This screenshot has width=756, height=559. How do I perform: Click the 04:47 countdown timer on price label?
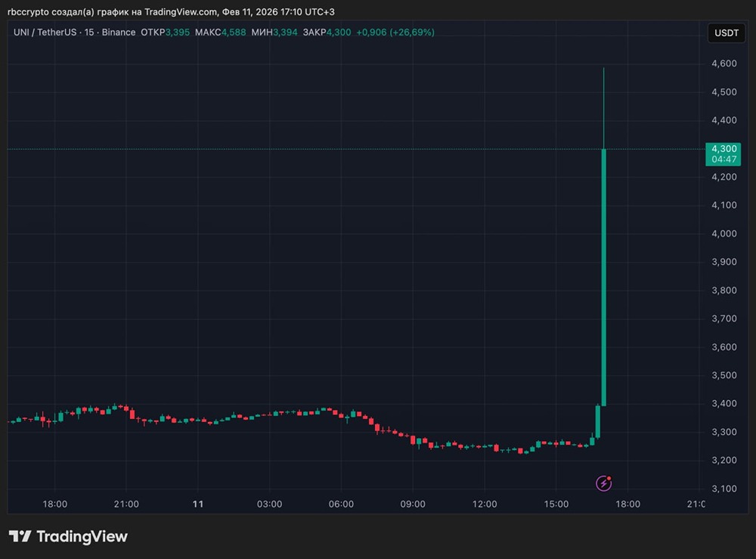723,160
